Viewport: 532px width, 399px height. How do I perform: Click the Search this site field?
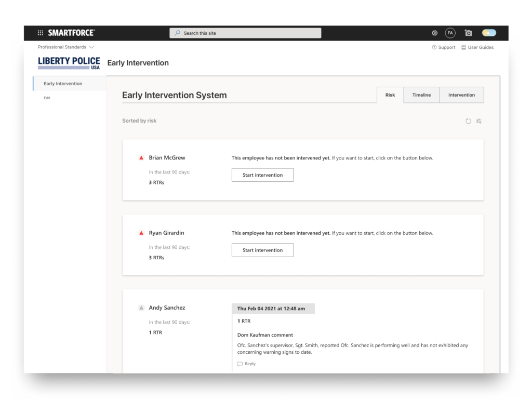pos(245,33)
